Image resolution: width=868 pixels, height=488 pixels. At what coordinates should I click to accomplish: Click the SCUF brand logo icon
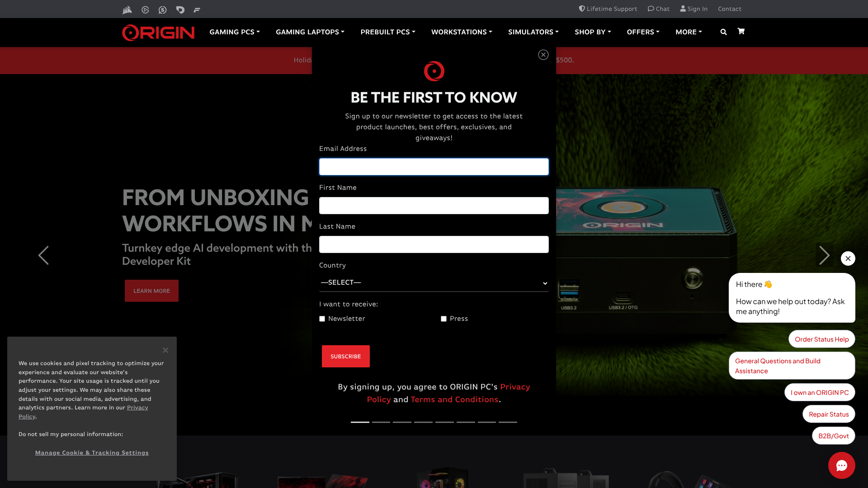tap(163, 9)
